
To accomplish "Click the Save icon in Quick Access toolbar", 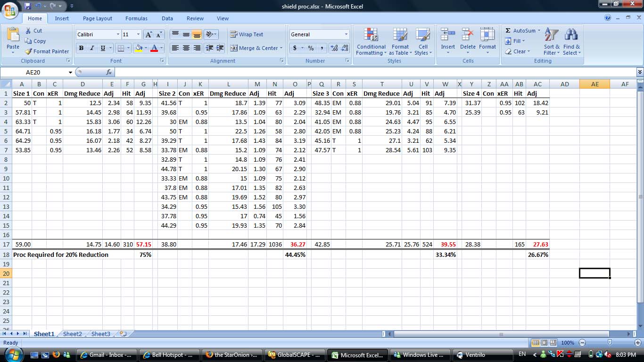I will pyautogui.click(x=28, y=6).
